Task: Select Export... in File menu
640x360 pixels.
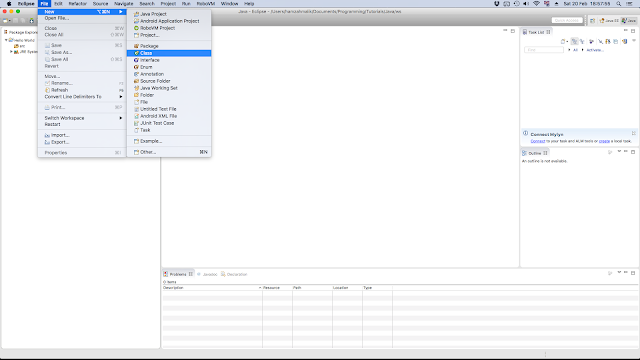Action: (x=82, y=142)
